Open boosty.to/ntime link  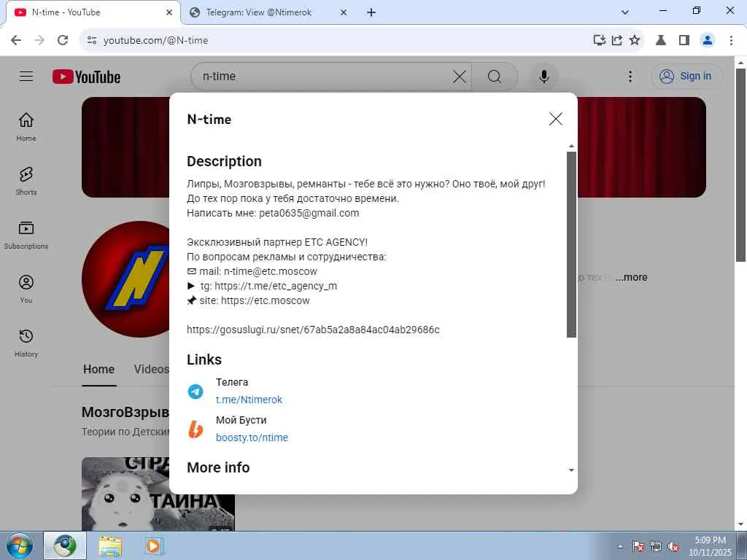tap(252, 437)
